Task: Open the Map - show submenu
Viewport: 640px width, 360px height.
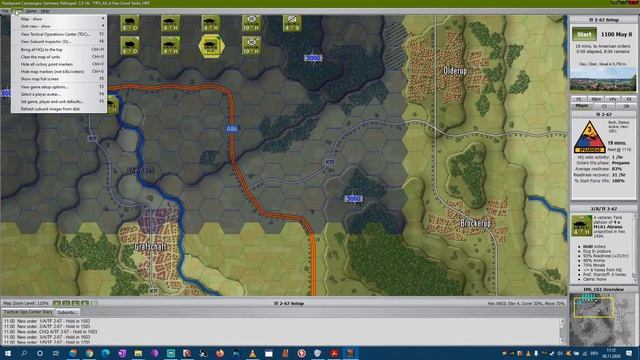Action: (59, 19)
